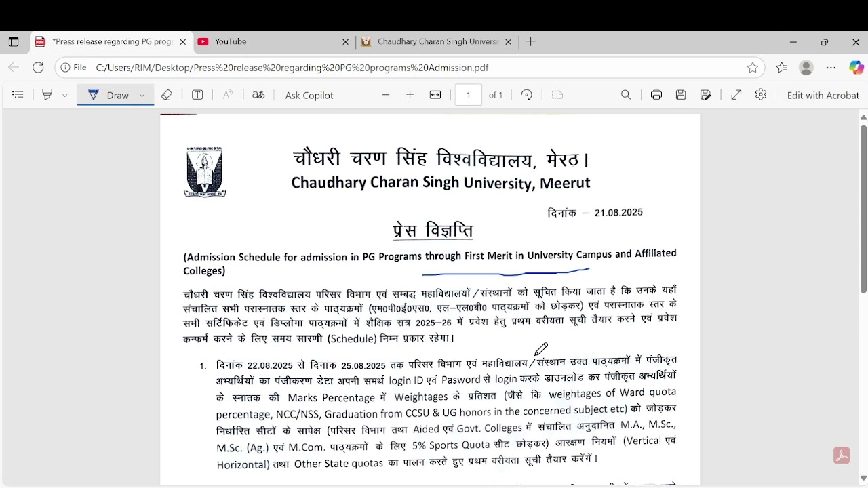The image size is (868, 488).
Task: Add this page to favorites
Action: 753,68
